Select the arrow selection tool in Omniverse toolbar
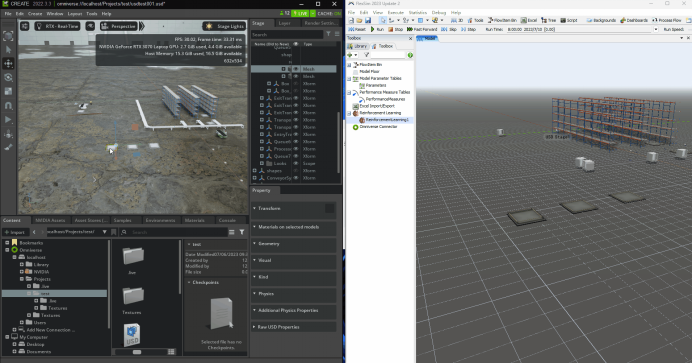 coord(8,50)
